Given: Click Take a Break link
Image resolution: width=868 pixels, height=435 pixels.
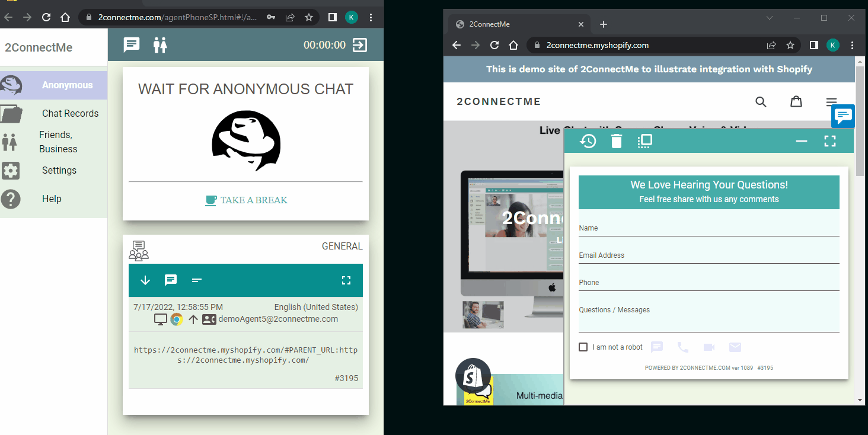Looking at the screenshot, I should [246, 200].
